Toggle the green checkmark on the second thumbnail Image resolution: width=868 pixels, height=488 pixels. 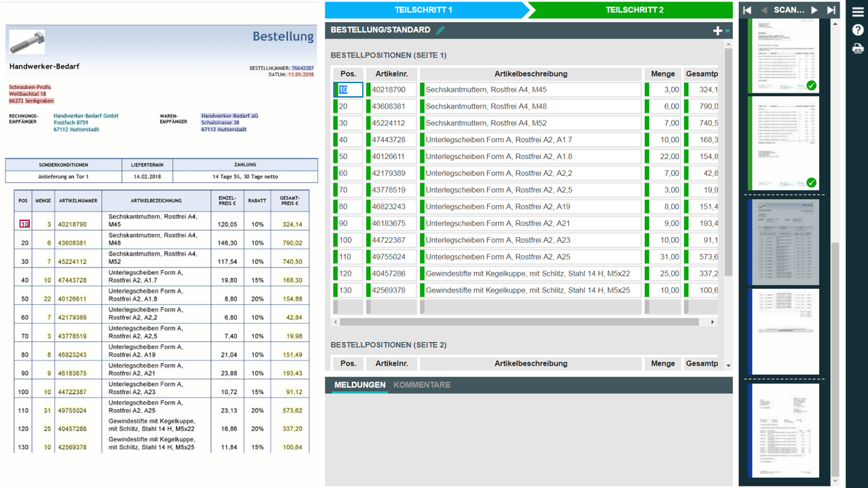pyautogui.click(x=811, y=183)
